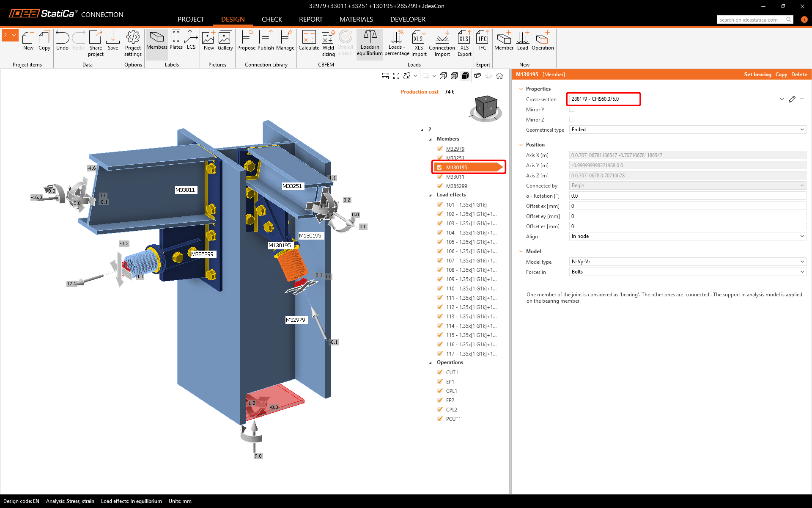Uncheck the CUT1 operation checkbox
The height and width of the screenshot is (508, 812).
point(440,372)
